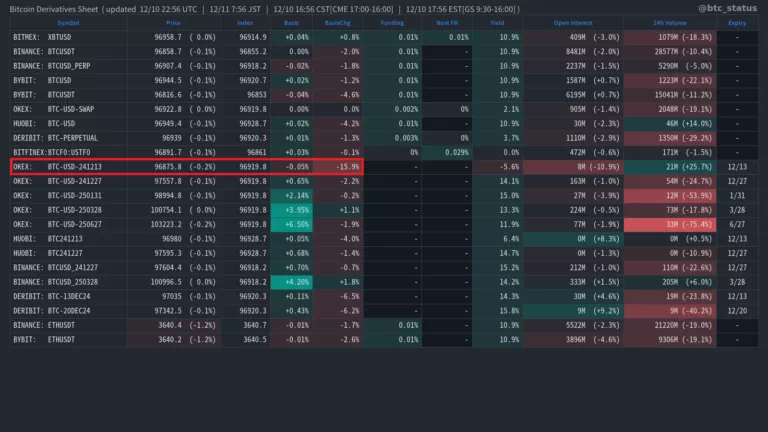The image size is (768, 432).
Task: Select the HUOBI: BTC241227 symbol cell
Action: click(x=68, y=253)
